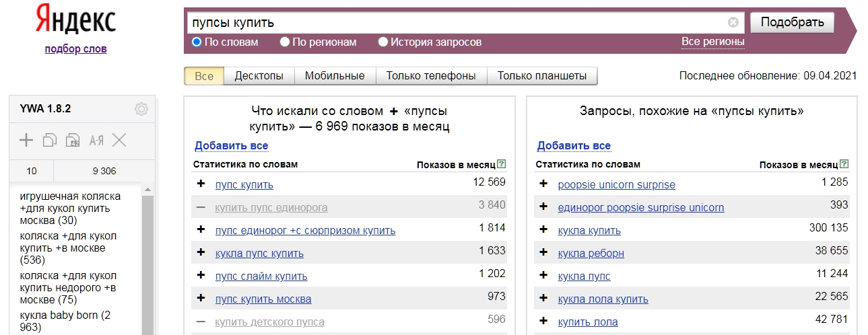Add 'пупс единорог +с сюрпризом купить' via plus
This screenshot has width=868, height=335.
201,230
